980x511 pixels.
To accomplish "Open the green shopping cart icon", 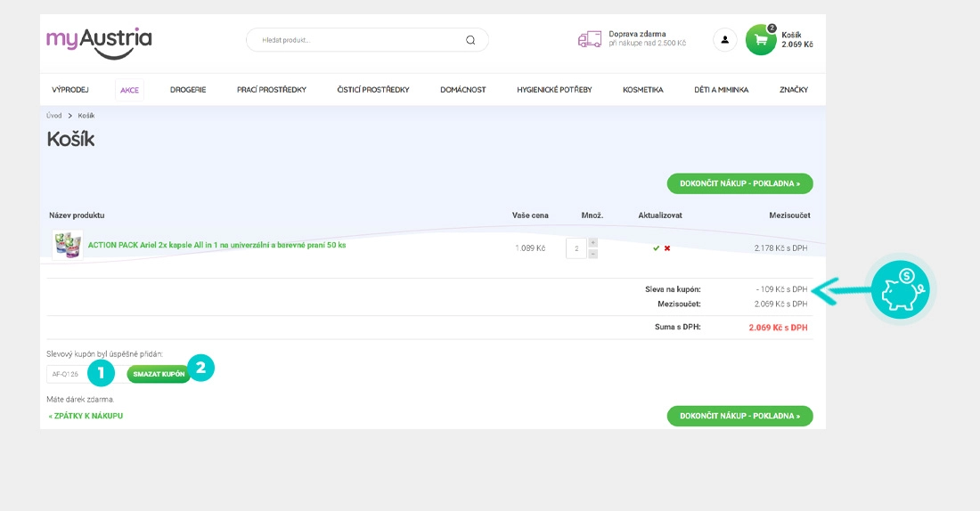I will (x=761, y=40).
